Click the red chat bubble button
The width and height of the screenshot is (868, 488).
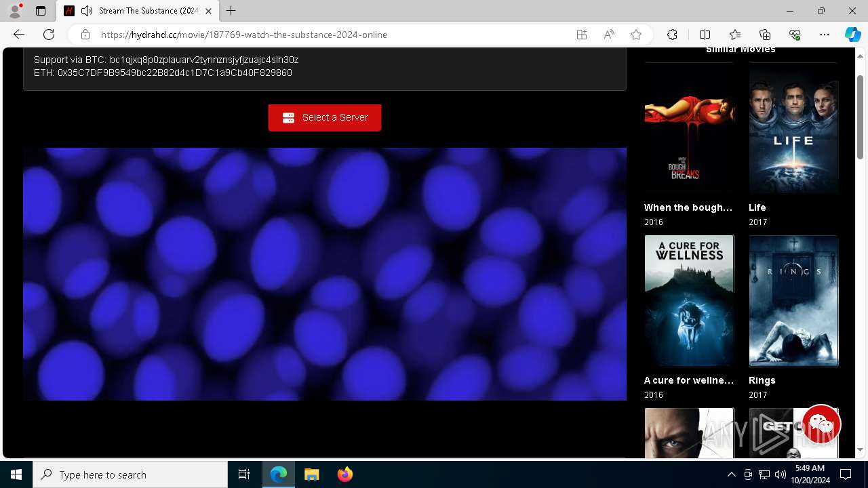click(821, 424)
